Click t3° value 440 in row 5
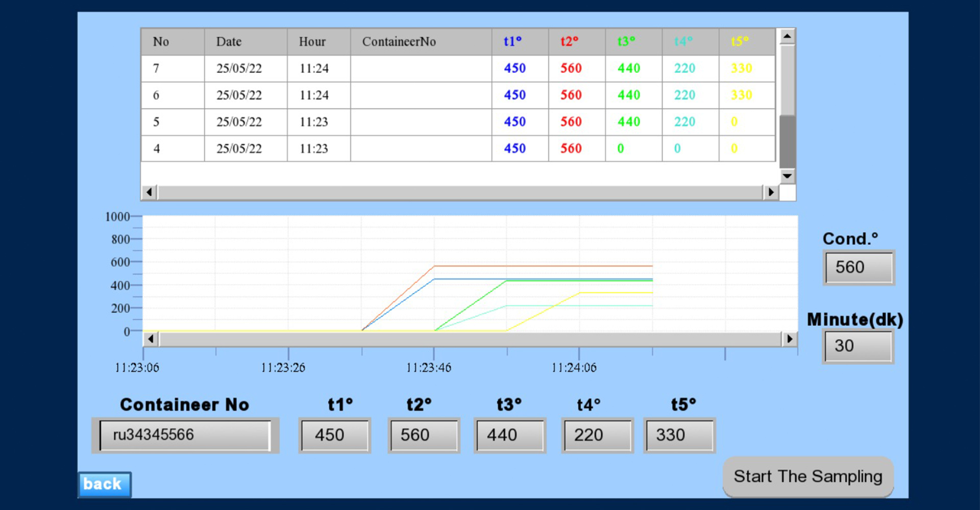 tap(633, 122)
